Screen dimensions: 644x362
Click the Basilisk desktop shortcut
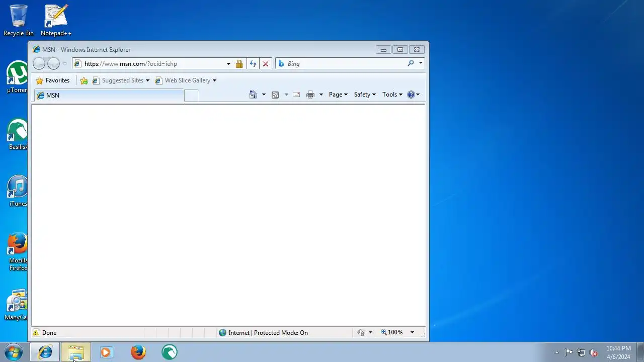[18, 134]
